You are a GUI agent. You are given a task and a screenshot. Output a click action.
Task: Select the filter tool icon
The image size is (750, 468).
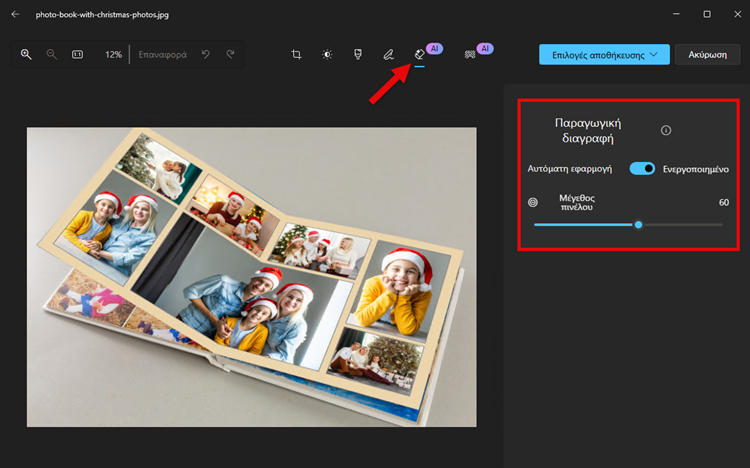tap(358, 54)
